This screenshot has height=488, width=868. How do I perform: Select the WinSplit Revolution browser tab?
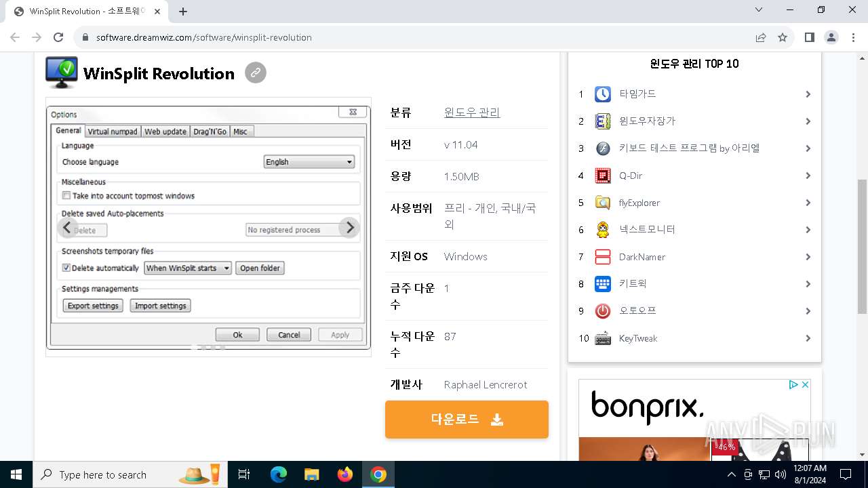click(87, 12)
